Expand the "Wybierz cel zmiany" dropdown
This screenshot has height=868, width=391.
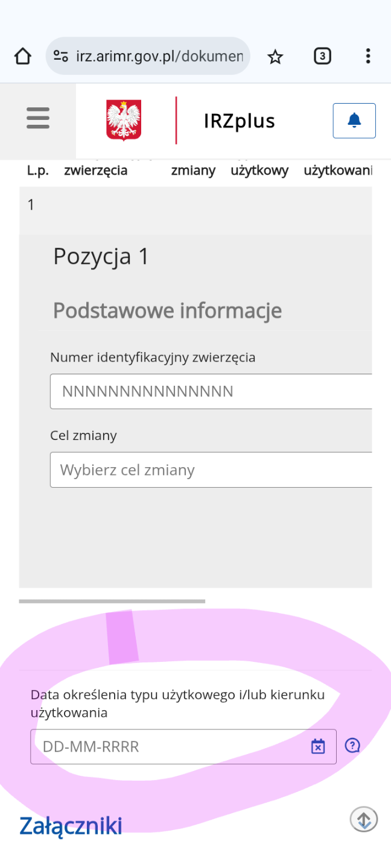[211, 470]
